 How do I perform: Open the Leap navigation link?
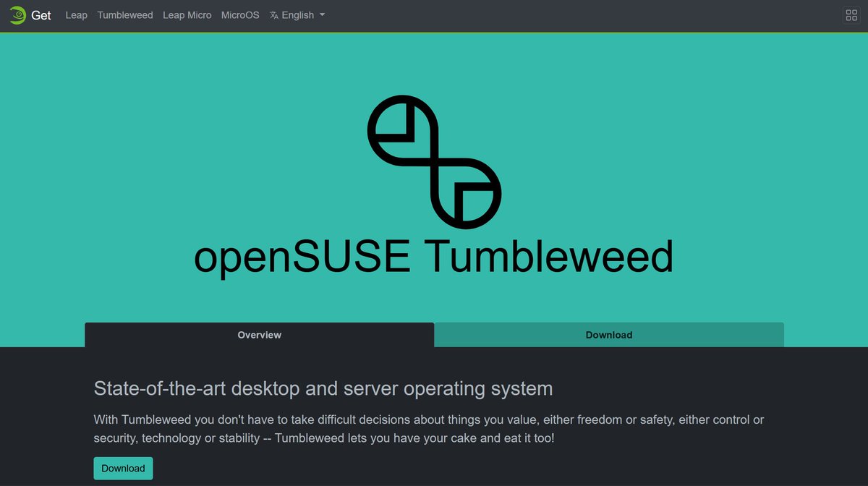pyautogui.click(x=76, y=15)
